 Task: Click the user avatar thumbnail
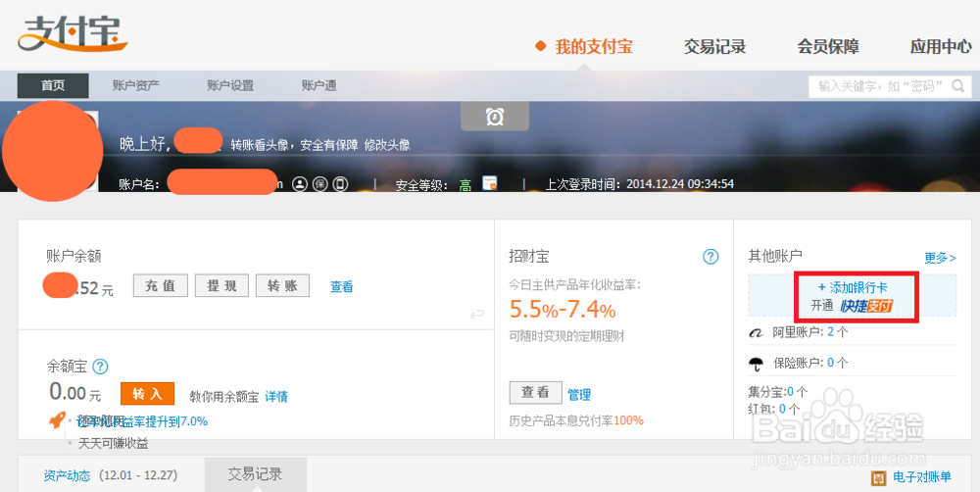[53, 151]
